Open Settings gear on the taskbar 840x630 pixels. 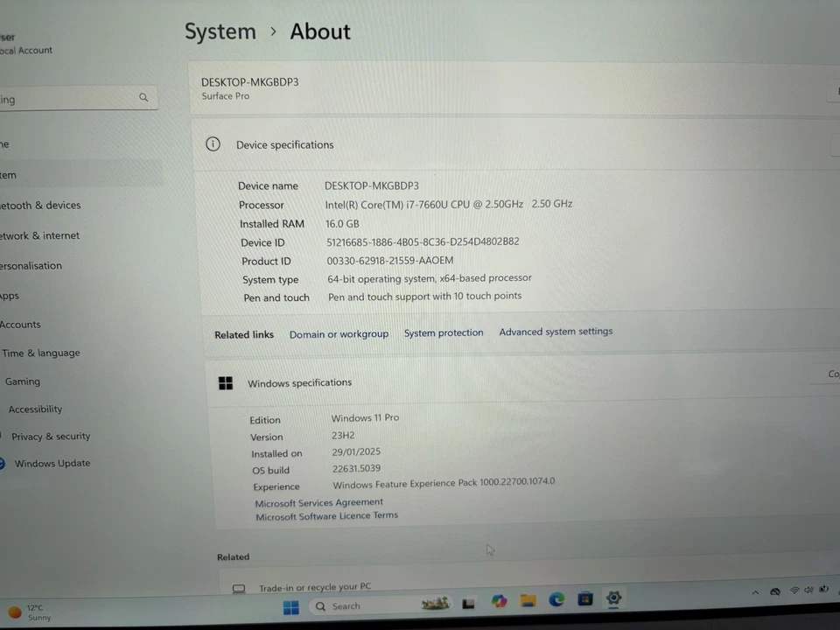pos(613,600)
